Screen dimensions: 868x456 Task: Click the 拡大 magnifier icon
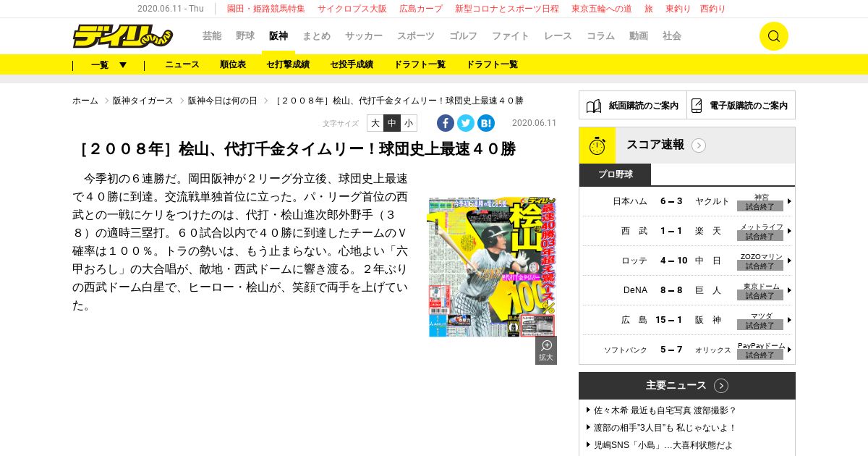pos(546,350)
